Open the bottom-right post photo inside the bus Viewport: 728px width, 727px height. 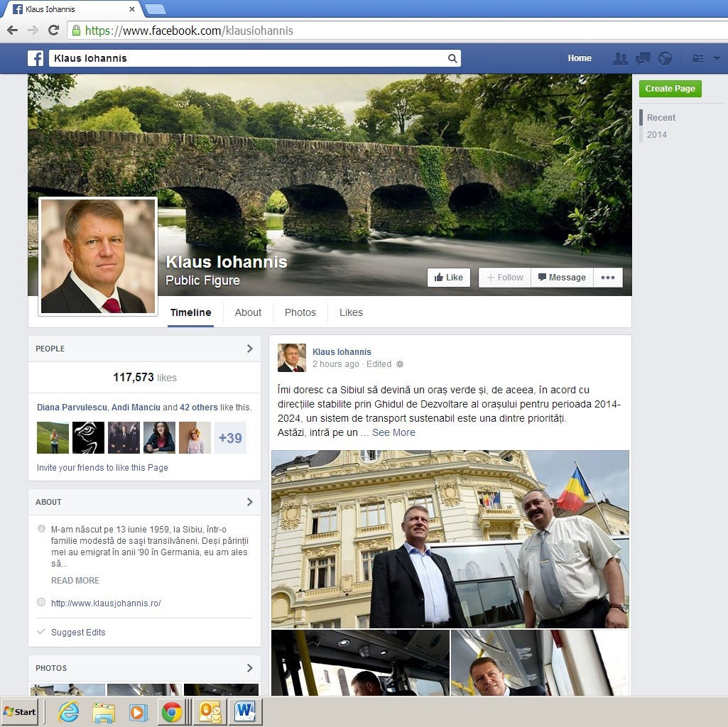(540, 663)
